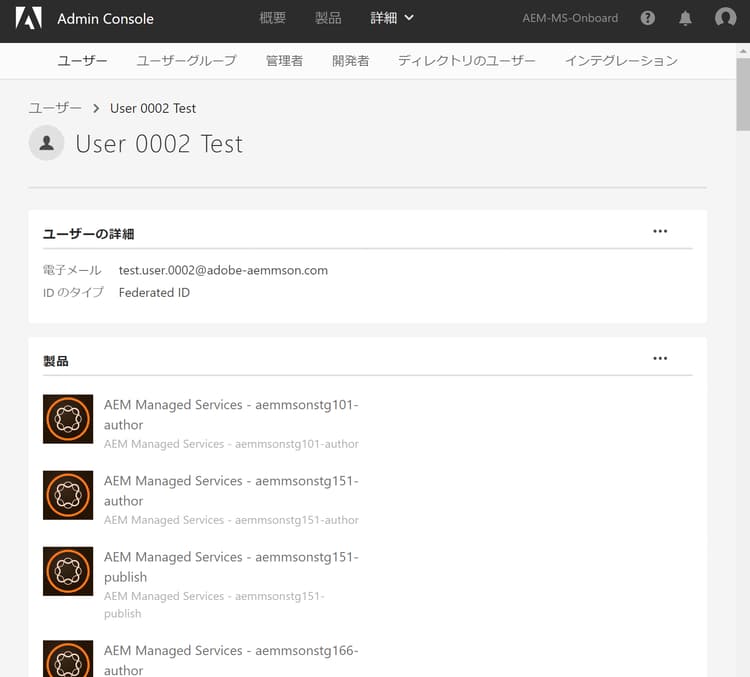Viewport: 750px width, 677px height.
Task: Open AEM Managed Services aemmsonstg166-author product
Action: (x=231, y=660)
